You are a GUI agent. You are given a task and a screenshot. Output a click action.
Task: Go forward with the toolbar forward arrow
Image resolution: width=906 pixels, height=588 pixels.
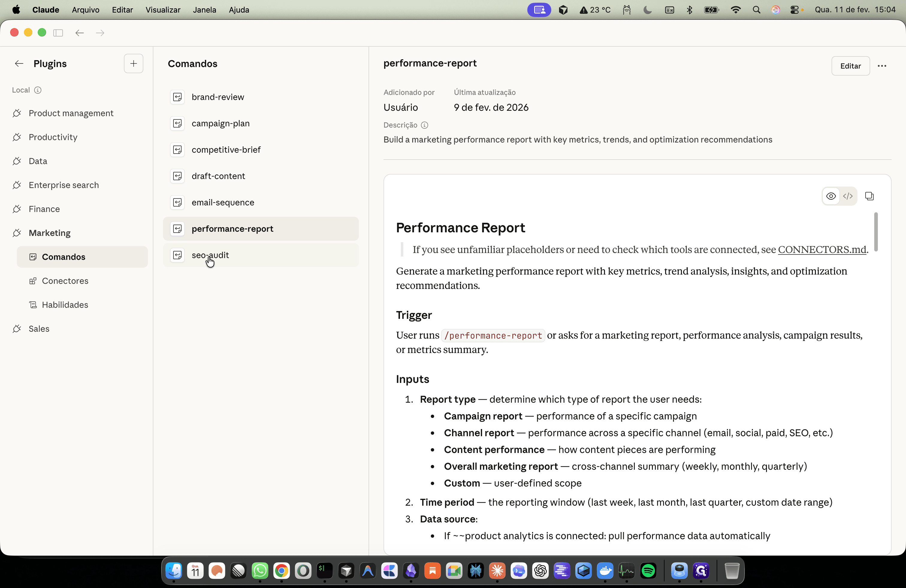[100, 33]
